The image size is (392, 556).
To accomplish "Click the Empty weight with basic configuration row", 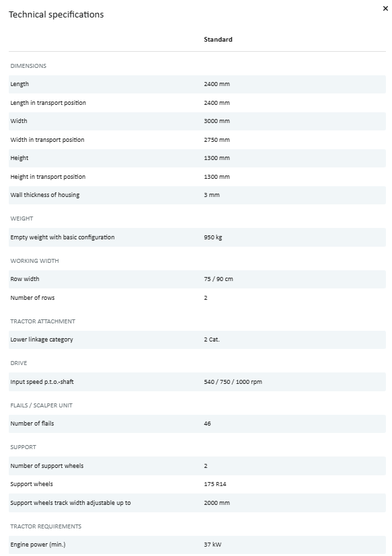I will click(x=197, y=237).
